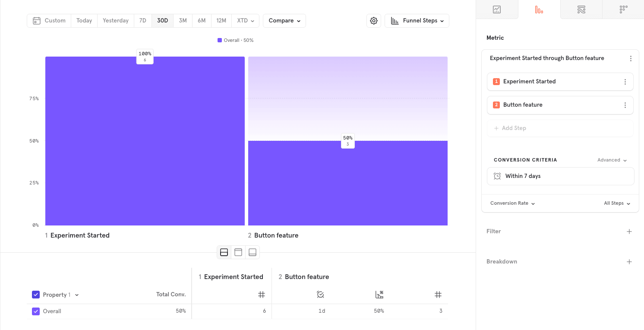
Task: Select the 3M date range
Action: coord(183,21)
